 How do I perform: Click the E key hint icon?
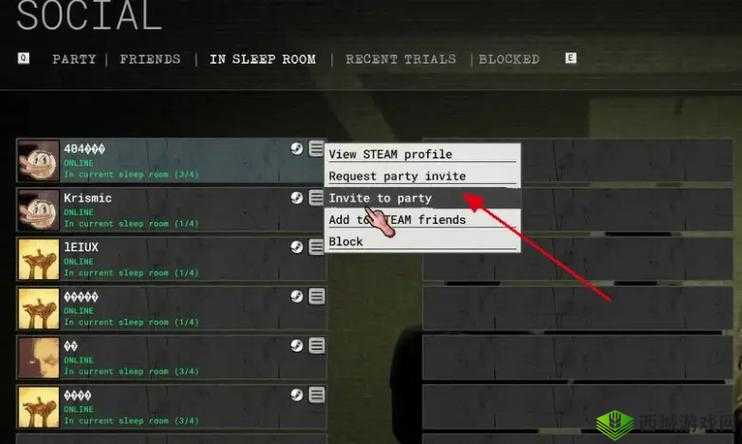point(571,58)
